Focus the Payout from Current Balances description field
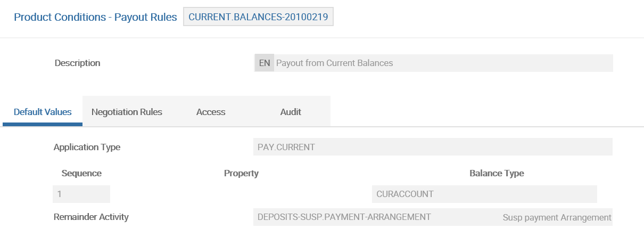The width and height of the screenshot is (644, 245). [x=442, y=63]
